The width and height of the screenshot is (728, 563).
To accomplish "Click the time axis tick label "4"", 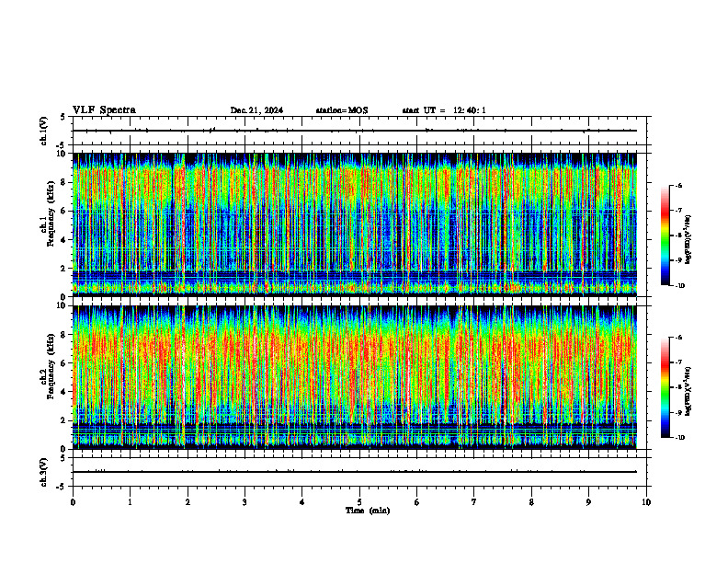I will tap(302, 502).
